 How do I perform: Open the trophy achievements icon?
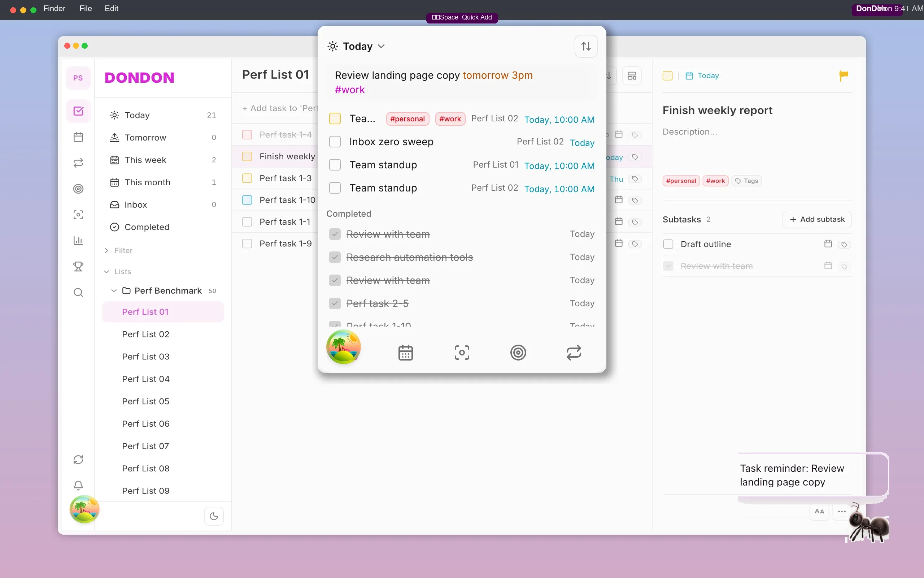click(x=78, y=267)
